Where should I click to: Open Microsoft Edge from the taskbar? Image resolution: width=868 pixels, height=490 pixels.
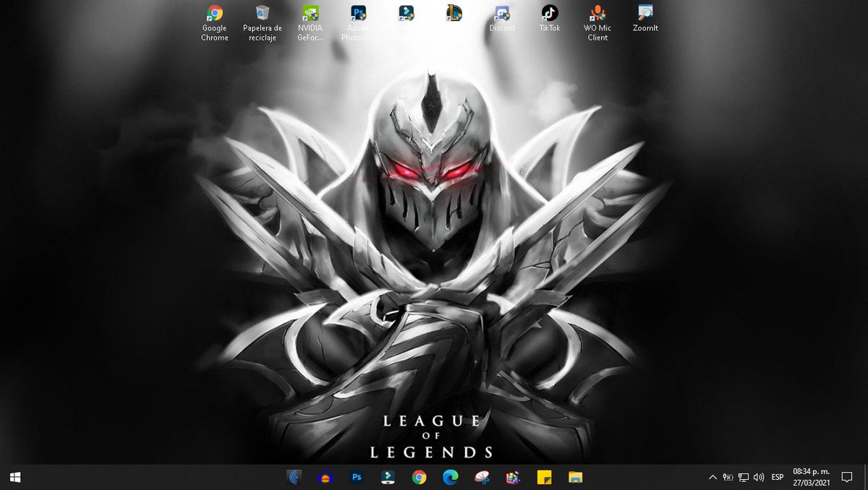pos(450,477)
